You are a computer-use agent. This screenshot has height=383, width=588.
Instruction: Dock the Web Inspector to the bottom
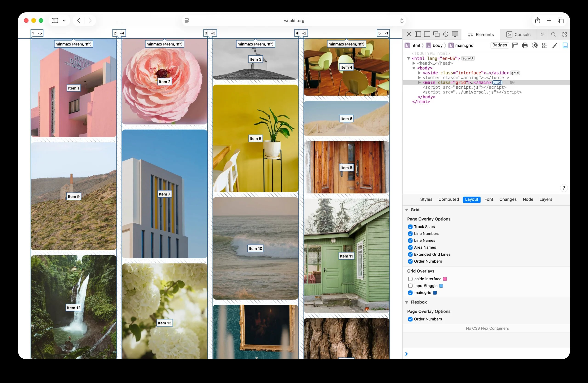tap(427, 34)
